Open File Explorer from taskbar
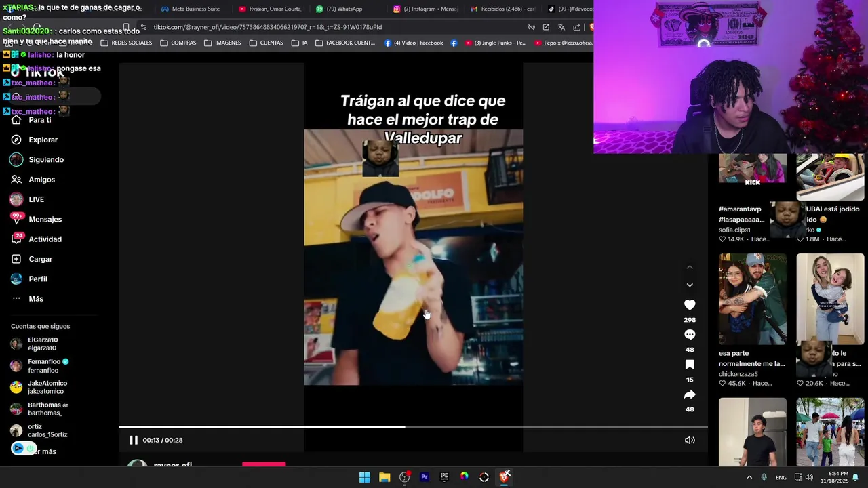The width and height of the screenshot is (868, 488). click(x=384, y=477)
